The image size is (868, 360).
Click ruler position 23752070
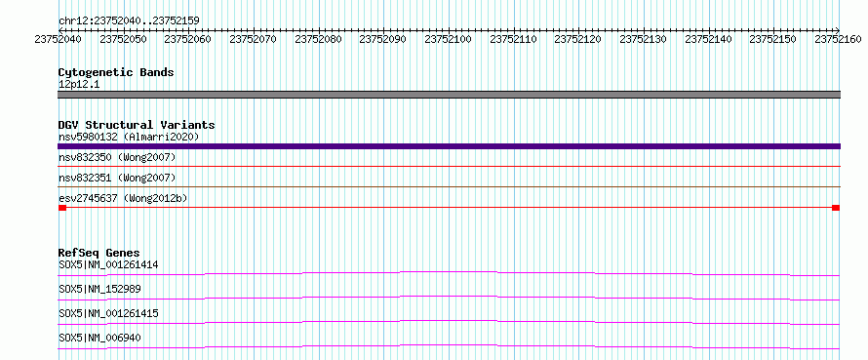coord(252,39)
